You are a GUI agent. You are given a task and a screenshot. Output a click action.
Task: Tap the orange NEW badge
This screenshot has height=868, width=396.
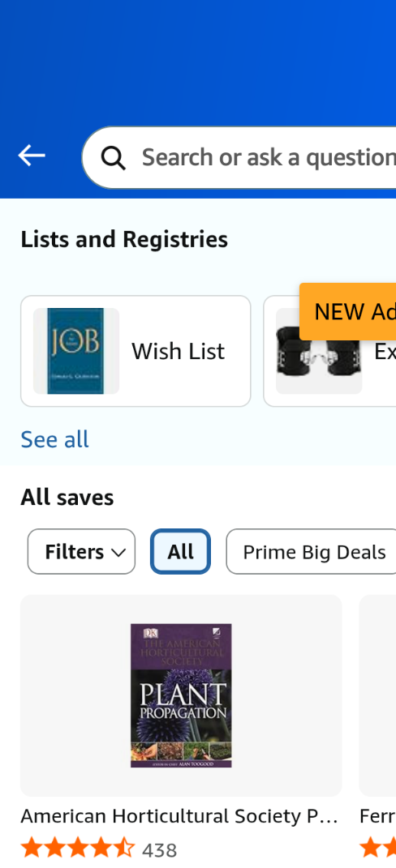[348, 312]
